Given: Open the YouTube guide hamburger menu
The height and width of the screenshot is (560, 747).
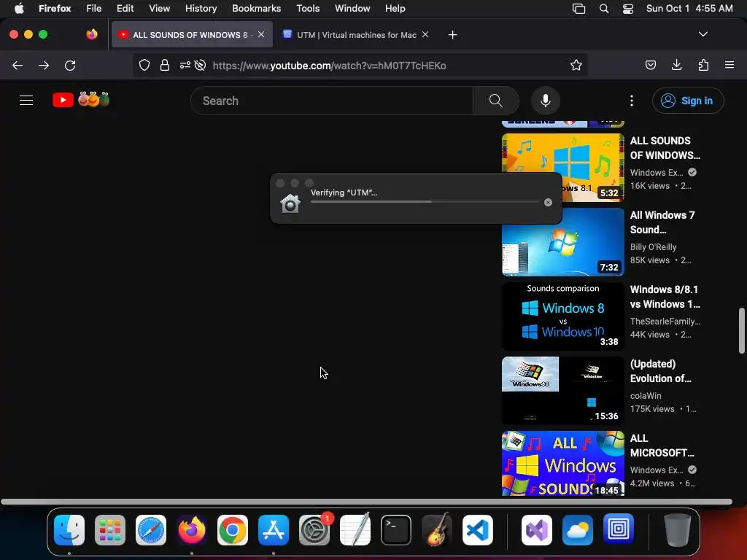Looking at the screenshot, I should tap(26, 101).
